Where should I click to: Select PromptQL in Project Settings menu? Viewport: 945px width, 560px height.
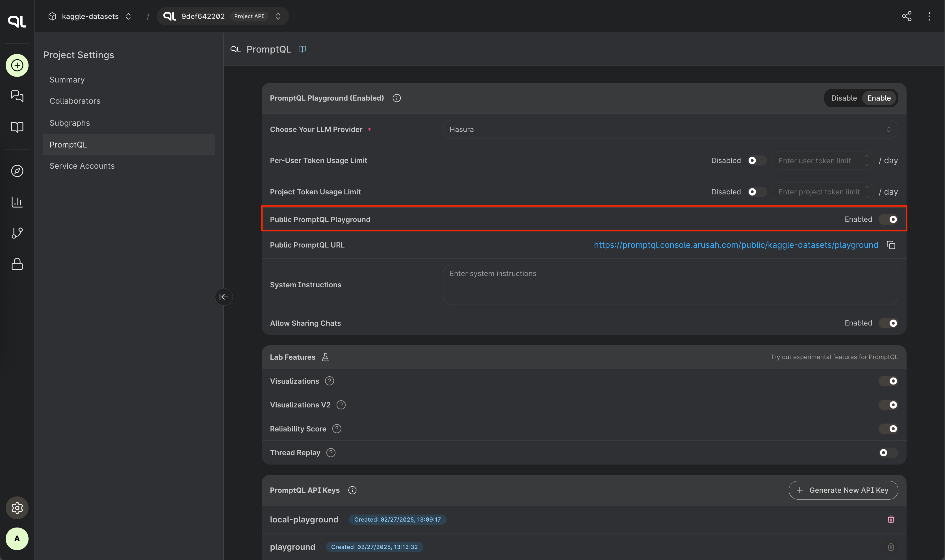point(129,145)
